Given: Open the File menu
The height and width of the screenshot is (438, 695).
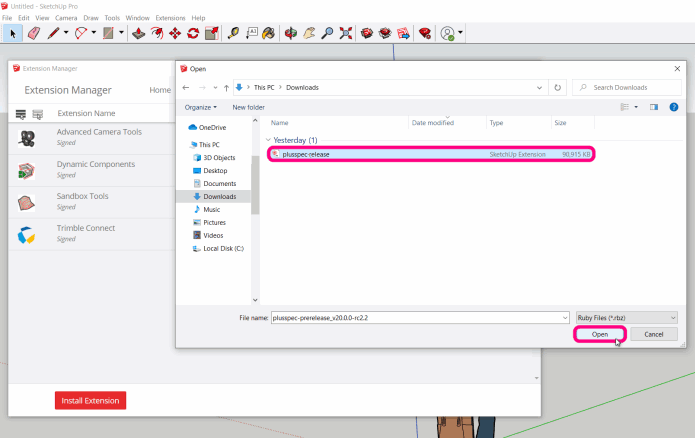Looking at the screenshot, I should click(7, 18).
